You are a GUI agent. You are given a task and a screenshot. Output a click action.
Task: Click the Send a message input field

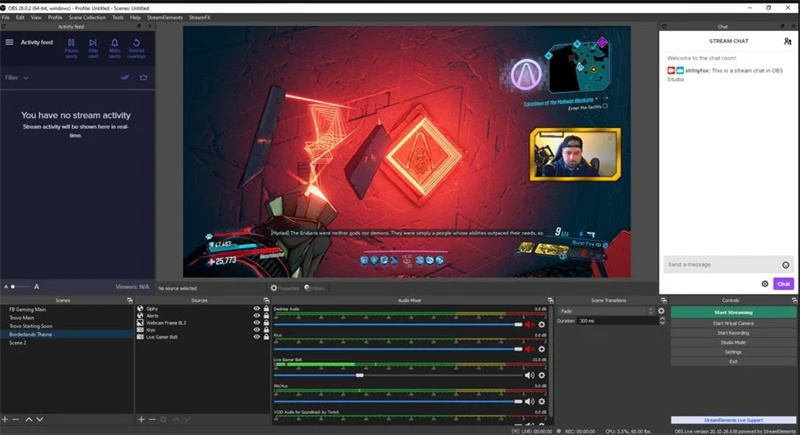[722, 265]
